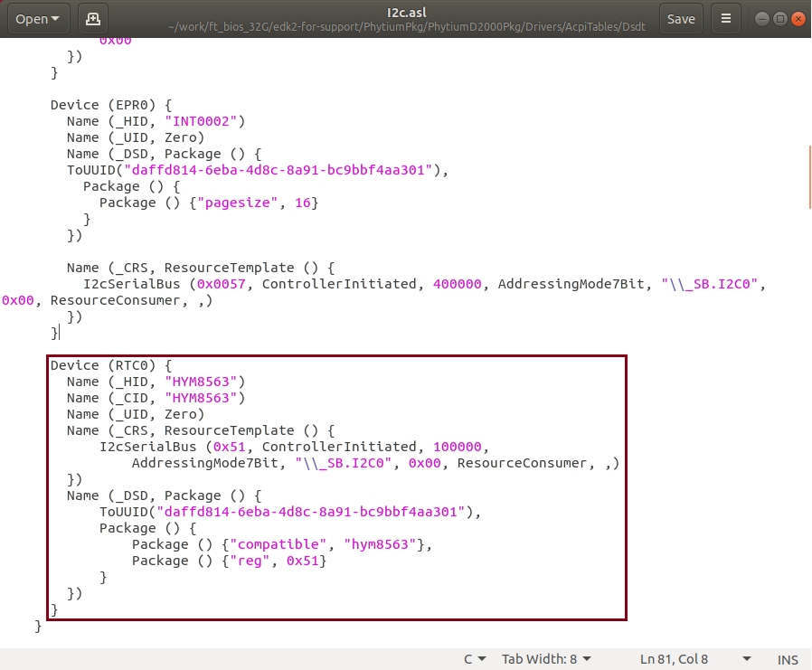812x670 pixels.
Task: Maximize the gedit window
Action: (x=779, y=19)
